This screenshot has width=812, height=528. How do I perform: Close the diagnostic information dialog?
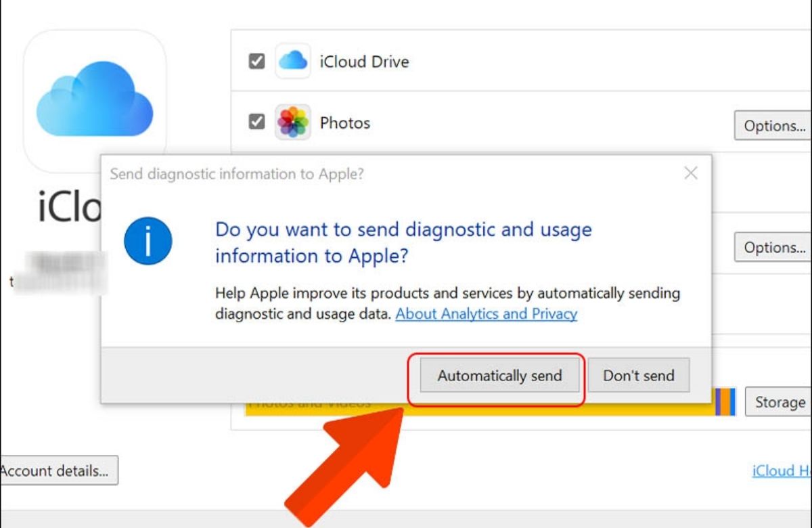691,173
